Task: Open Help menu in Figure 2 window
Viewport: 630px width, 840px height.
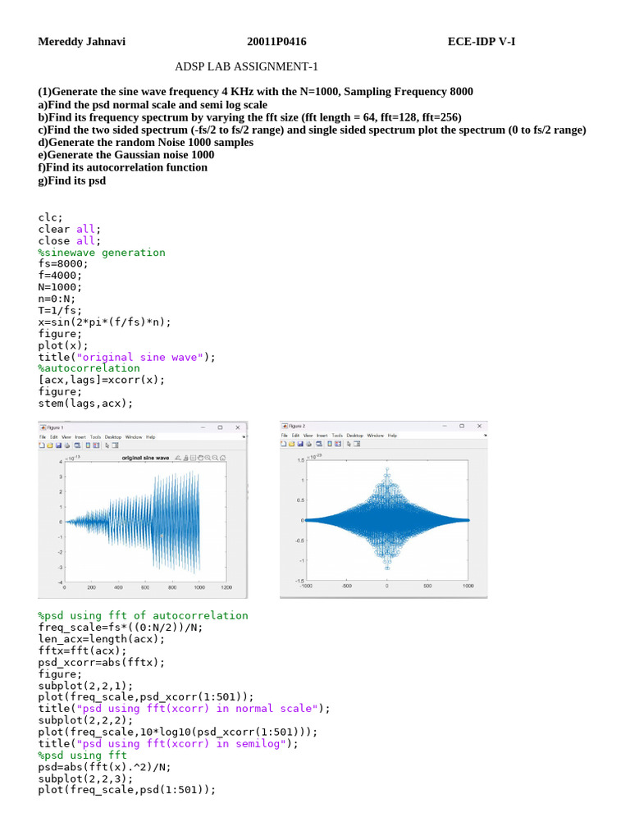Action: tap(392, 436)
